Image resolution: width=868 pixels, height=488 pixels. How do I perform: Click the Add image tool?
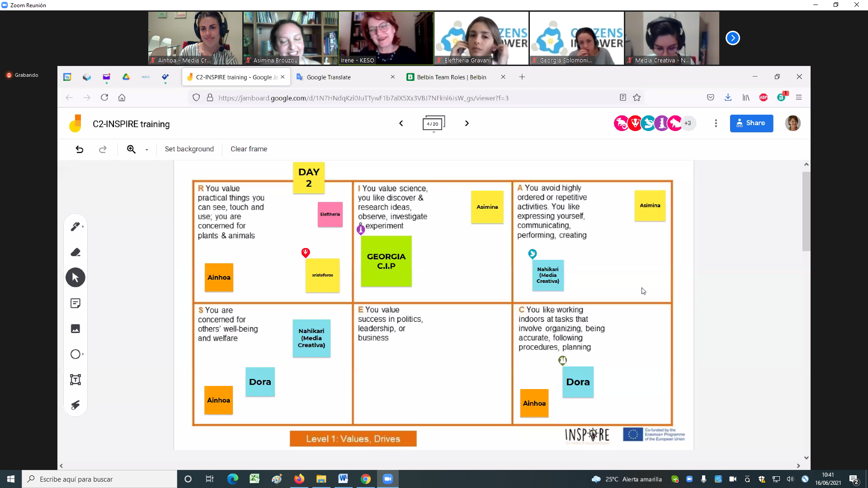[x=75, y=328]
